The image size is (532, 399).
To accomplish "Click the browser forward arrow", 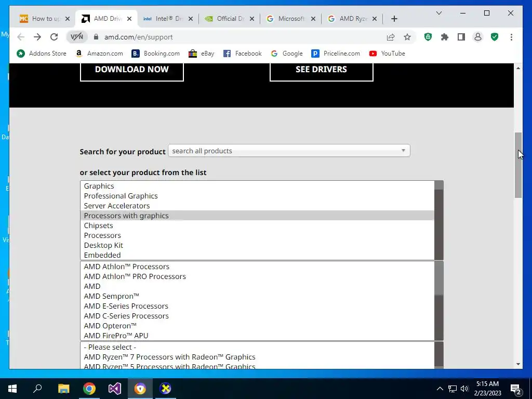I will click(x=37, y=37).
